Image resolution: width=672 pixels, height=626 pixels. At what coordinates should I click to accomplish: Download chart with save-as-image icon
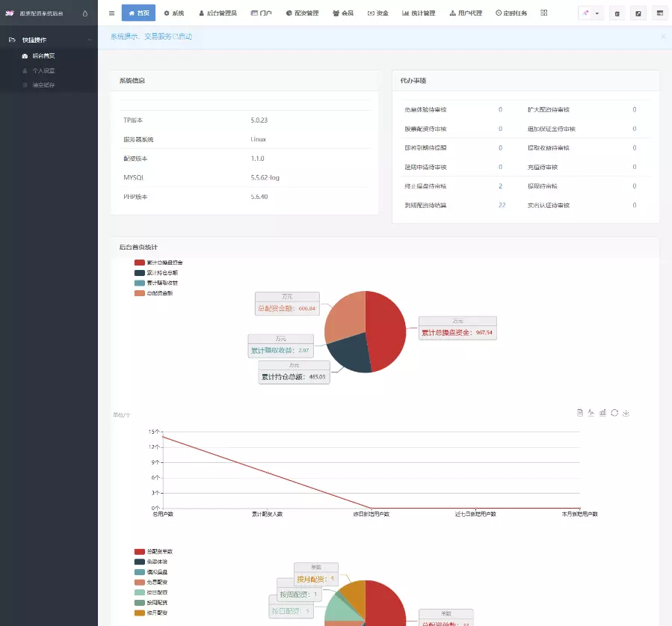tap(626, 412)
